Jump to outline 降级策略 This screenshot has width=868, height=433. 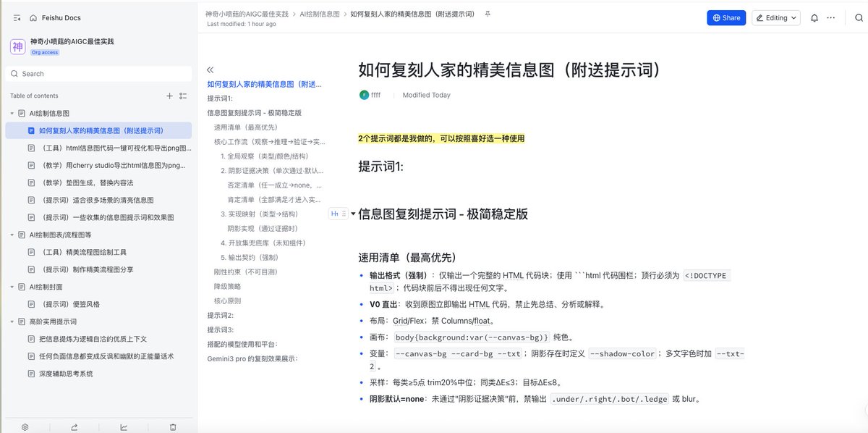click(x=227, y=287)
